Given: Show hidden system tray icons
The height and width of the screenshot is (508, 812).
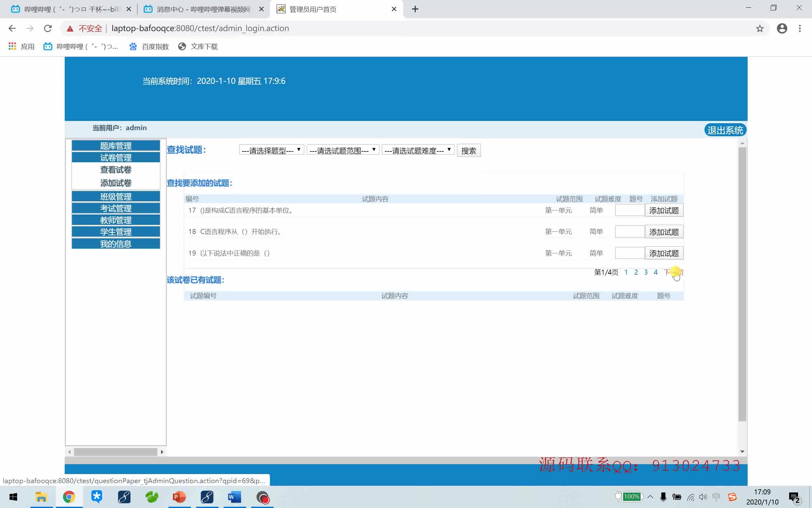Looking at the screenshot, I should click(650, 497).
